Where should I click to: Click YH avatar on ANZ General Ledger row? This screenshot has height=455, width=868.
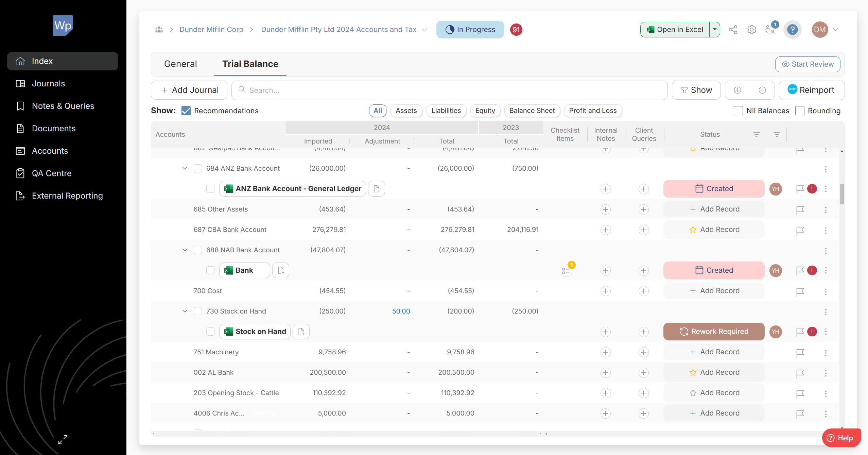pos(776,189)
